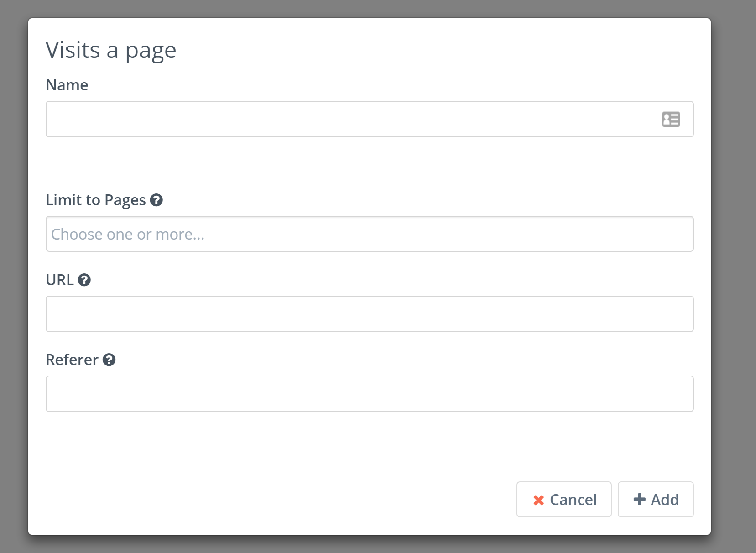
Task: Select the Referer input box
Action: coord(370,394)
